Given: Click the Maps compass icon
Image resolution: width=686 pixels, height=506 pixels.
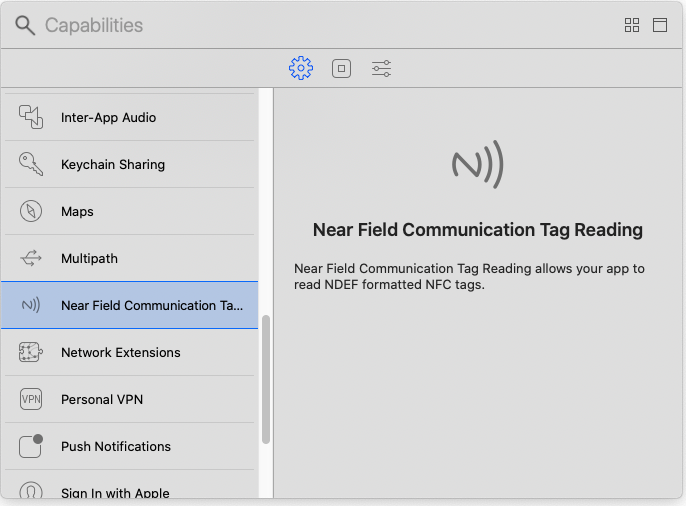Looking at the screenshot, I should tap(31, 211).
